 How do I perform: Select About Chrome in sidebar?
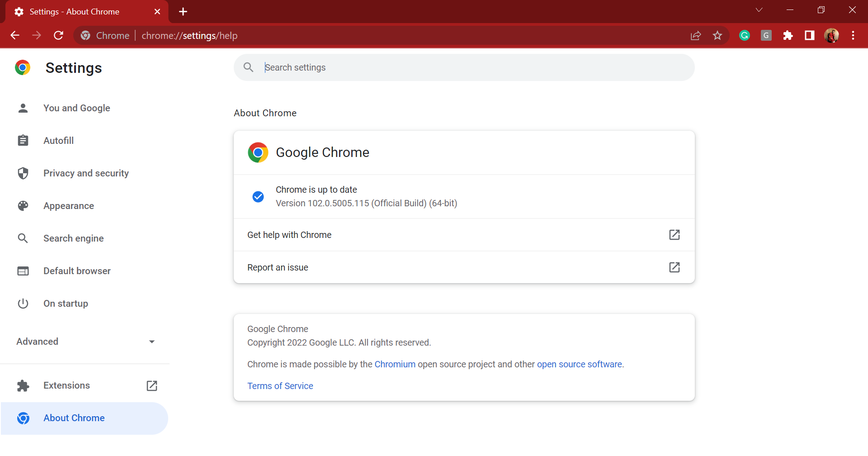(x=85, y=418)
